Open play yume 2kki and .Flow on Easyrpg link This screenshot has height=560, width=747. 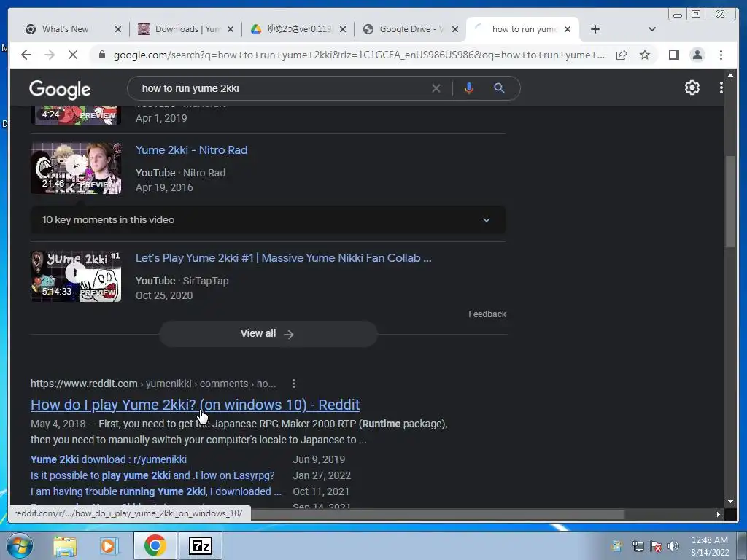click(152, 475)
